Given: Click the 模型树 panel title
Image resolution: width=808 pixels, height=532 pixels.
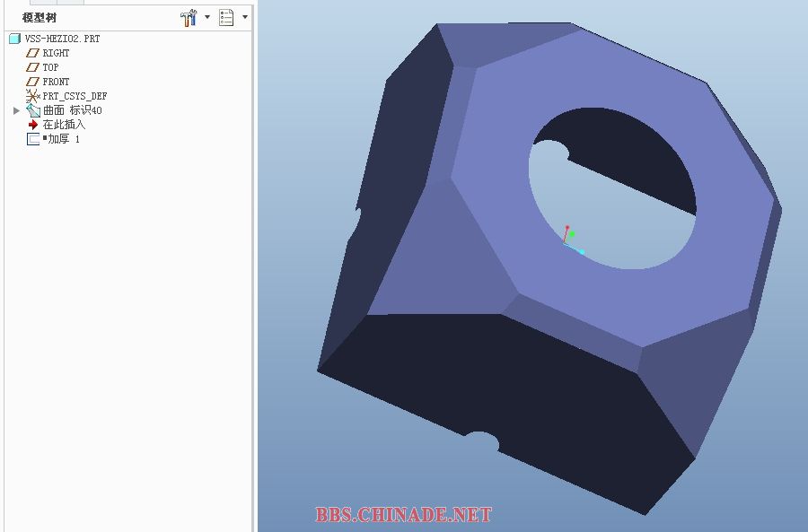Looking at the screenshot, I should [39, 17].
